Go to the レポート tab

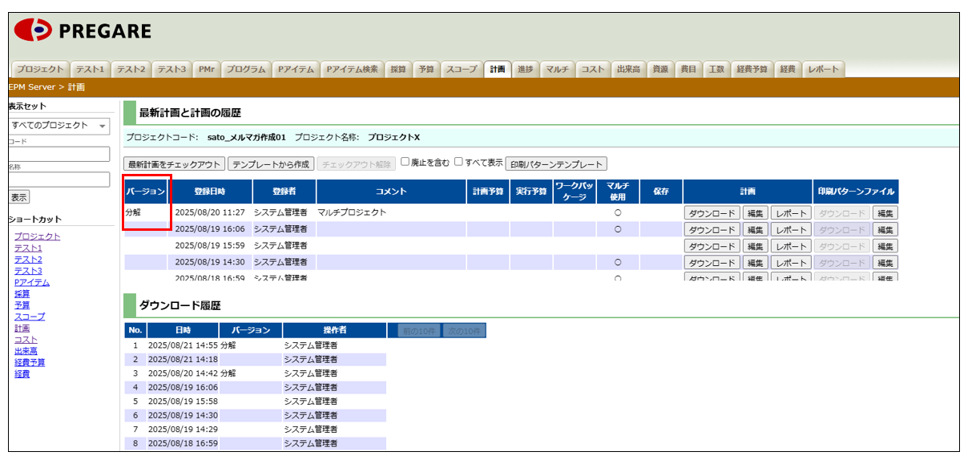[x=823, y=70]
